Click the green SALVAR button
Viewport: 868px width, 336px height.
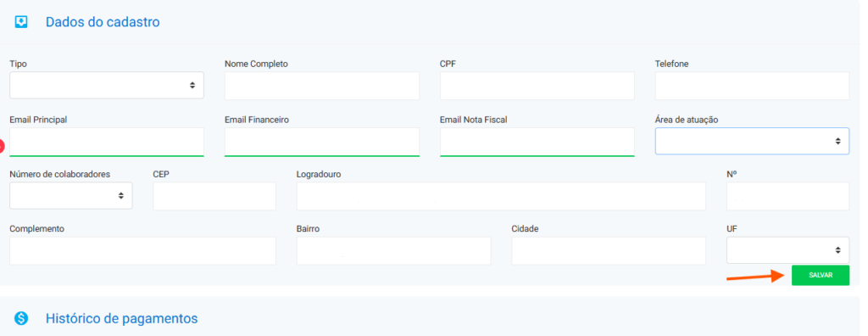click(821, 275)
